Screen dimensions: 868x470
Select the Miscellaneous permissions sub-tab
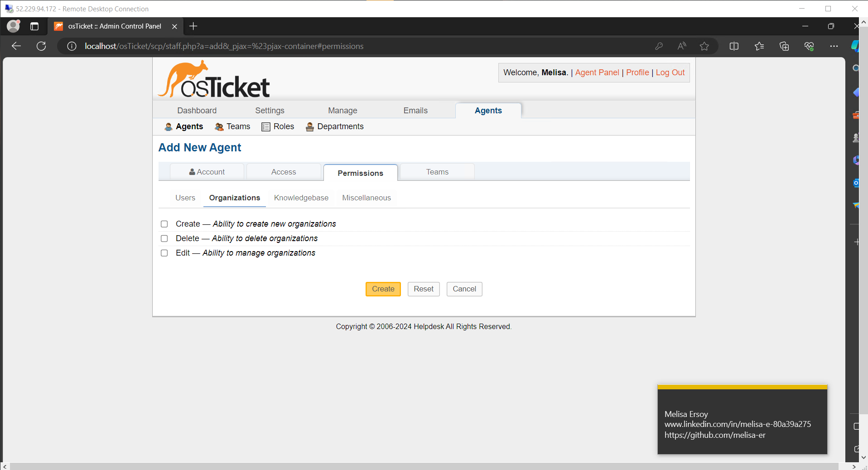pyautogui.click(x=366, y=198)
